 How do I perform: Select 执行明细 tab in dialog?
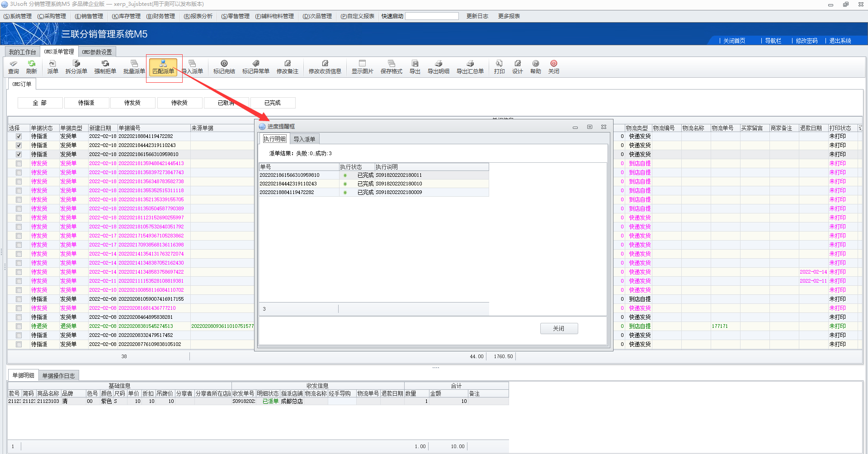point(275,139)
